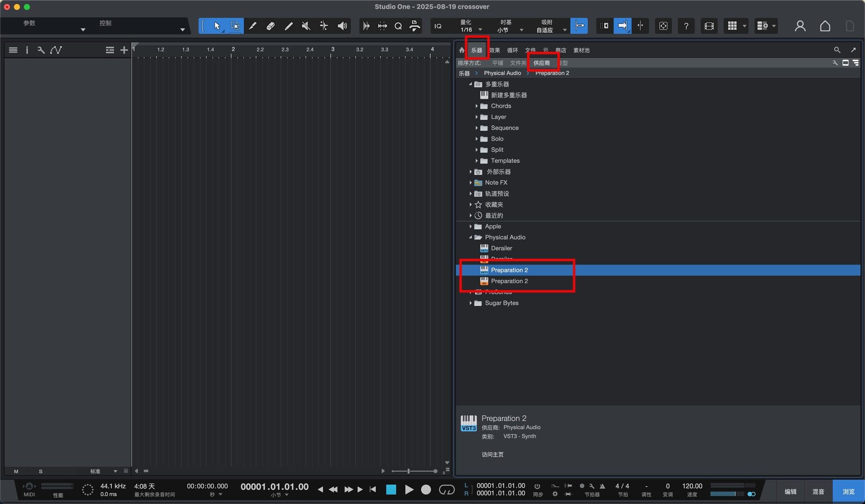865x504 pixels.
Task: Collapse the Physical Audio folder
Action: (471, 237)
